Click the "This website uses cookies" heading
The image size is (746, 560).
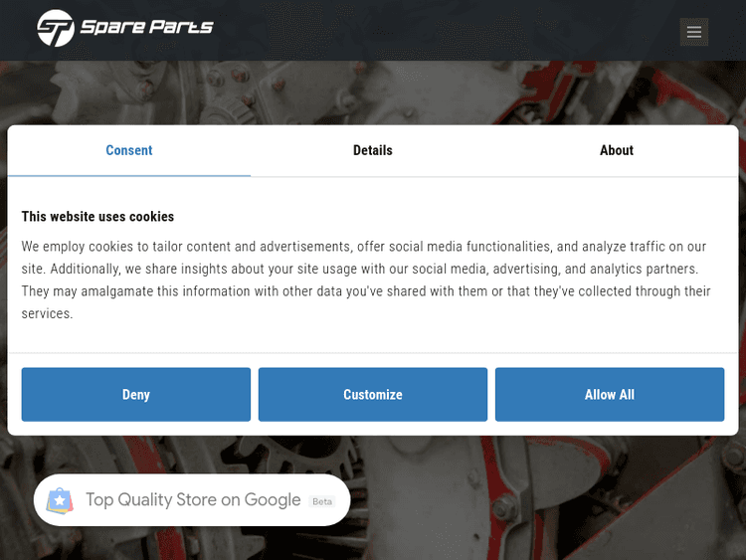coord(97,217)
